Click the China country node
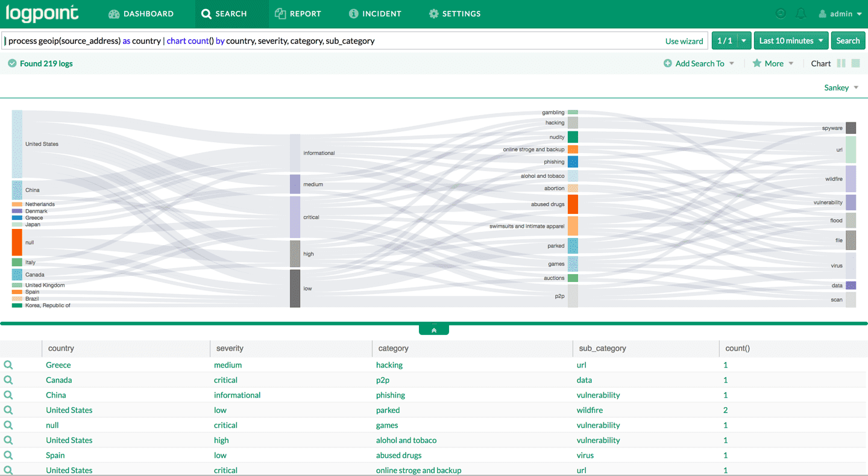The height and width of the screenshot is (476, 868). (x=17, y=190)
